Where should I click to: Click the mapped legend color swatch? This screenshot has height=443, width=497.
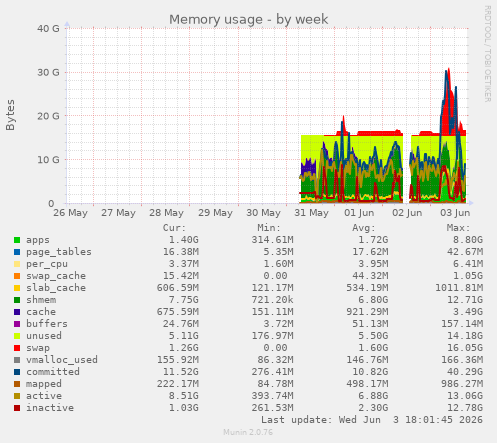[x=17, y=384]
